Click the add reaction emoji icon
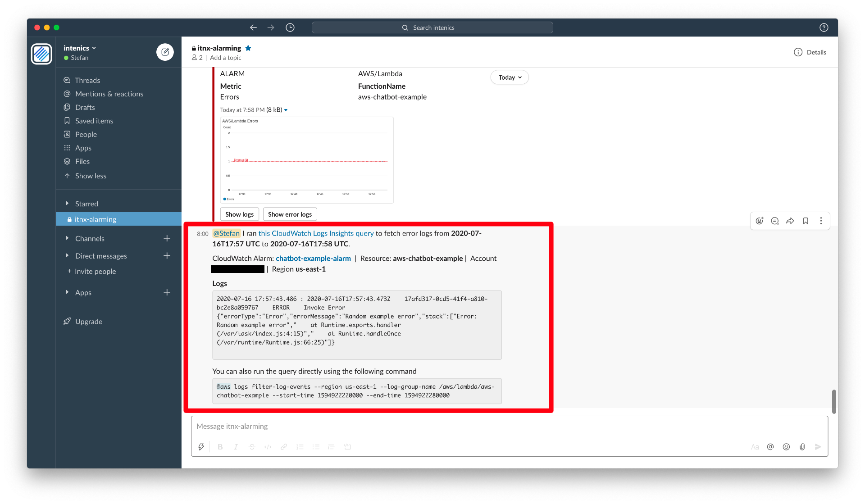Screen dimensions: 865x504 (x=760, y=221)
